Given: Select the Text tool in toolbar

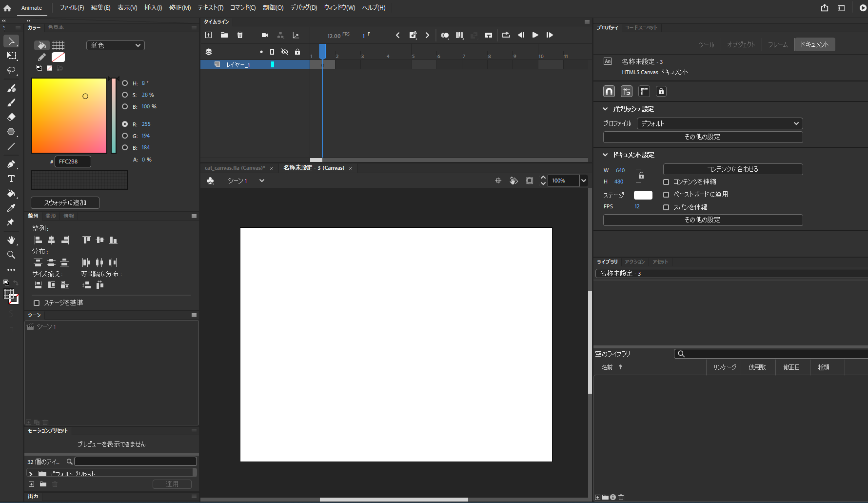Looking at the screenshot, I should 11,179.
